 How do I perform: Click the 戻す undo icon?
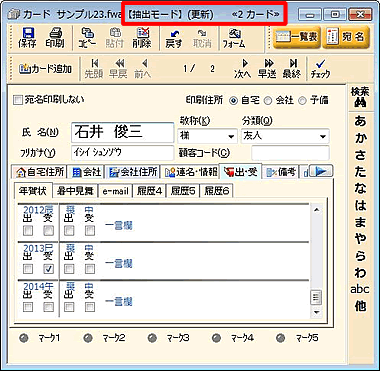click(174, 38)
